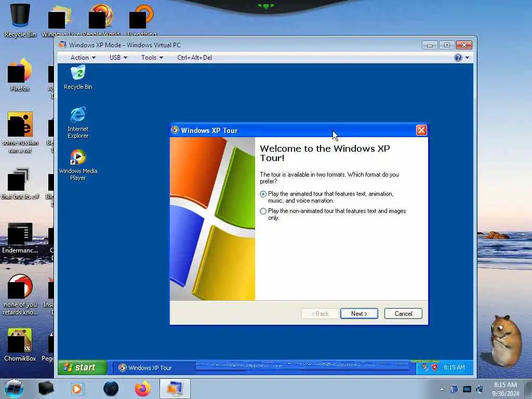Open the media player icon on host taskbar
The width and height of the screenshot is (532, 399).
77,389
